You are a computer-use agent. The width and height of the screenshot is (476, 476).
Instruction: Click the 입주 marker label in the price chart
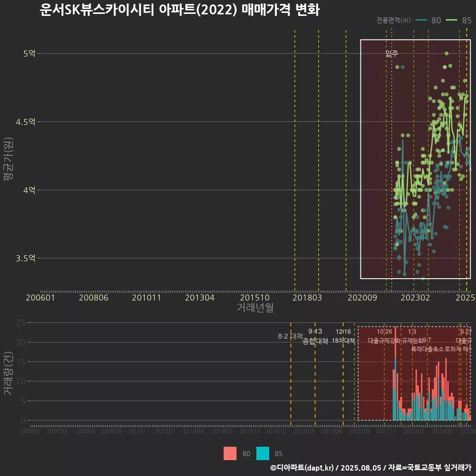pos(392,54)
